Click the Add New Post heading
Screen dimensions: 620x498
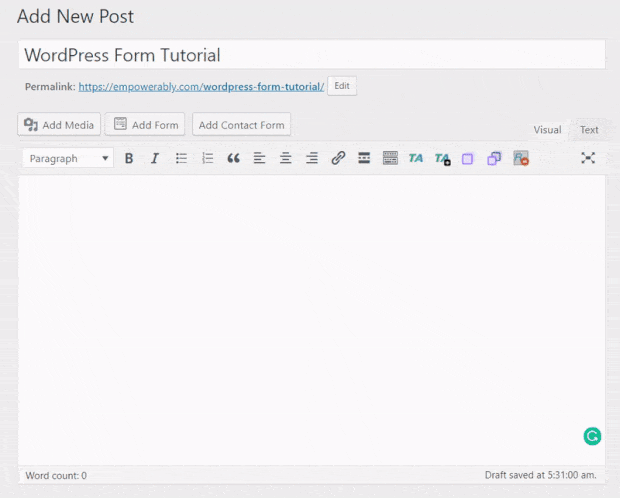tap(75, 17)
